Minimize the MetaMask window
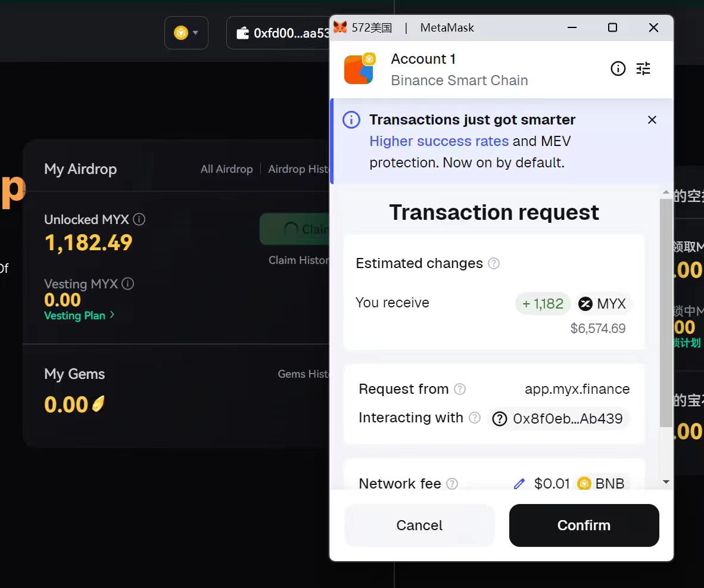This screenshot has height=588, width=704. [572, 27]
